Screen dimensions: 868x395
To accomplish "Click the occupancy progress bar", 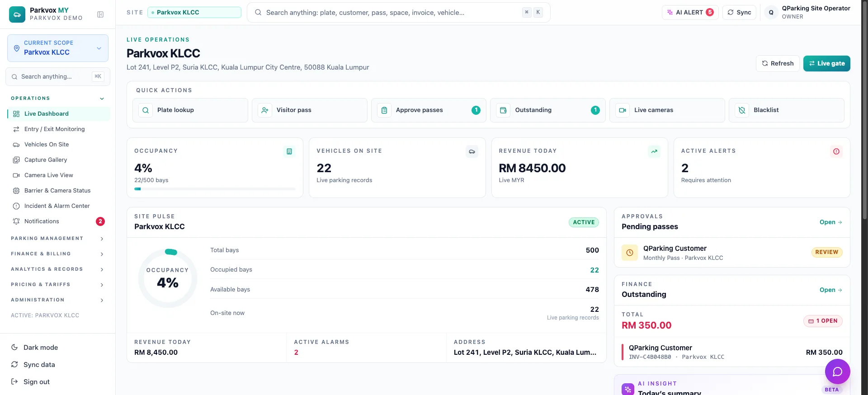I will pos(215,189).
